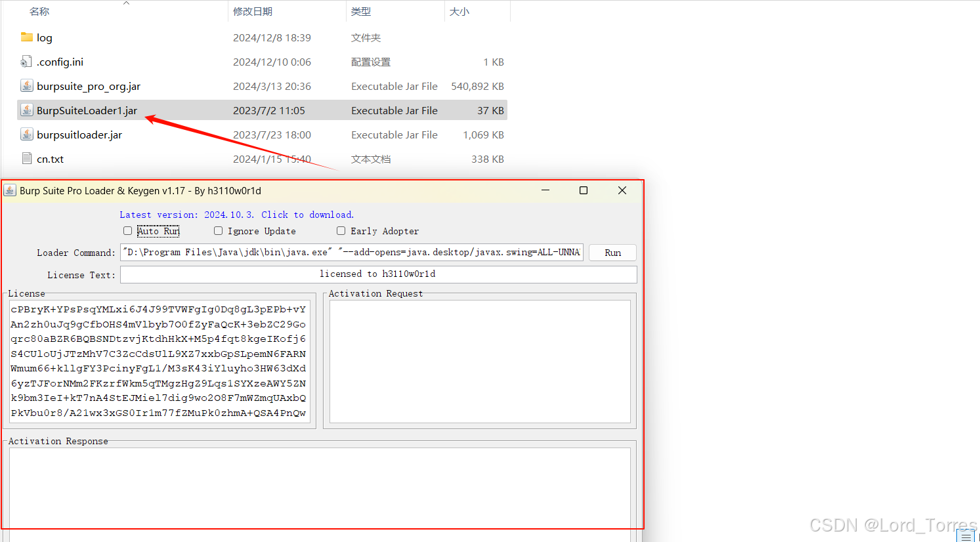The width and height of the screenshot is (980, 542).
Task: Click the 2024/3/13 20:36 date cell
Action: [x=272, y=86]
